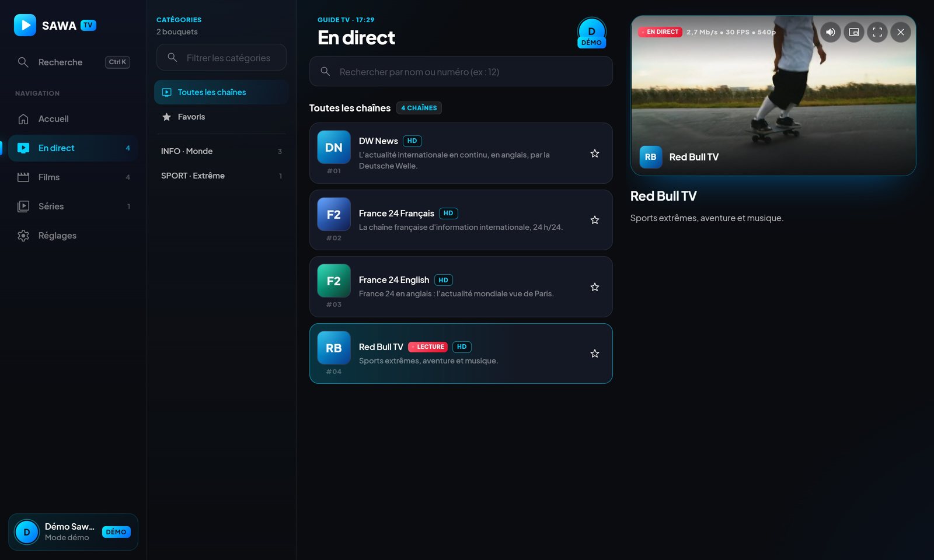Click the EN DIRECT badge in player

point(660,32)
